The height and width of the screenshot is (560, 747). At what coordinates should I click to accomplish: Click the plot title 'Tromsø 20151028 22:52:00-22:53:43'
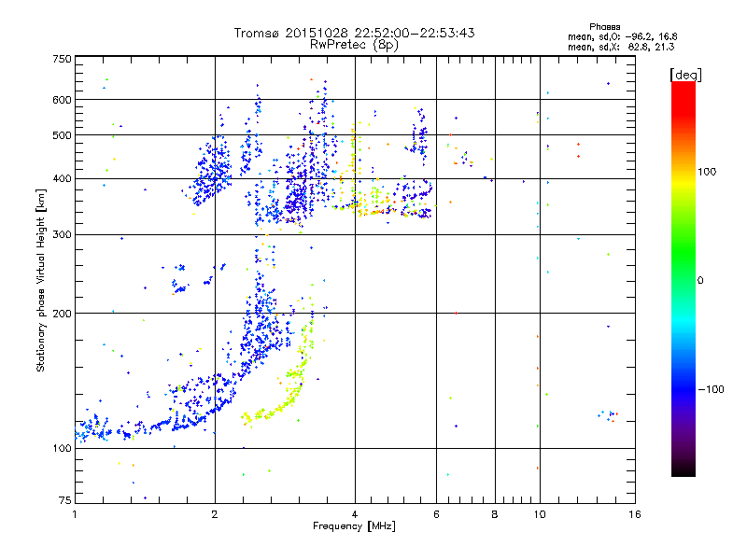(x=354, y=33)
